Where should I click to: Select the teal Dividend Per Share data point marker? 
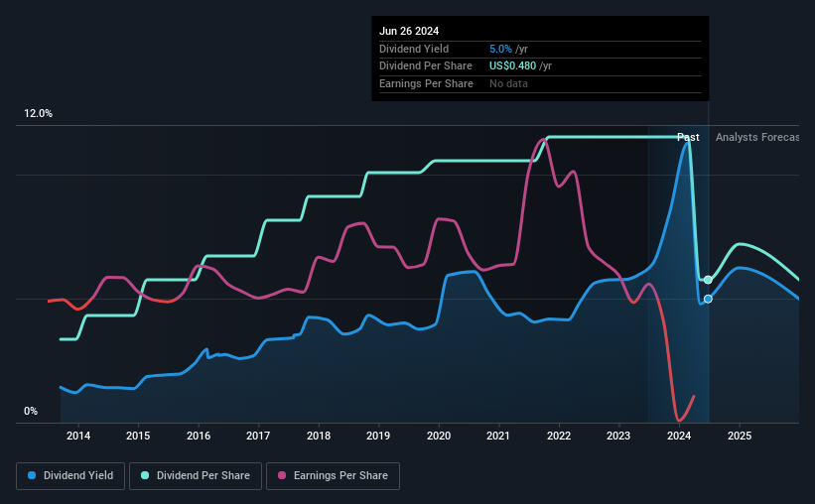click(708, 280)
